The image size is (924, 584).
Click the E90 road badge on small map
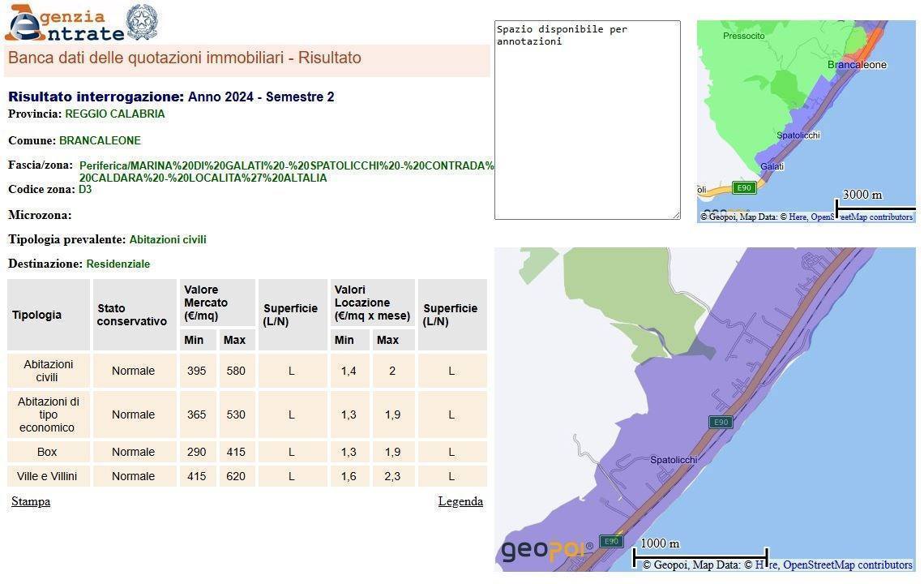click(x=743, y=188)
